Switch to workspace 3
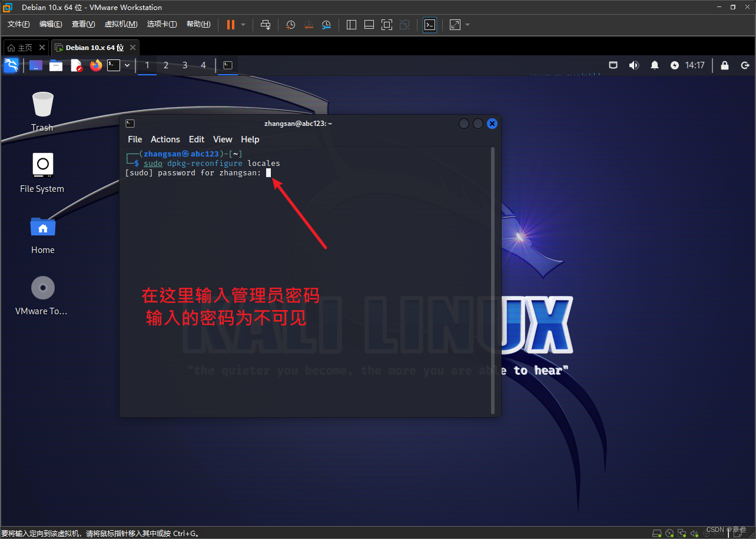 pyautogui.click(x=185, y=65)
